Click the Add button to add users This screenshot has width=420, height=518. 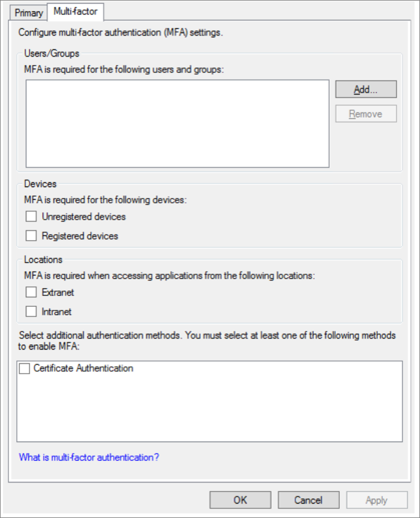[365, 89]
